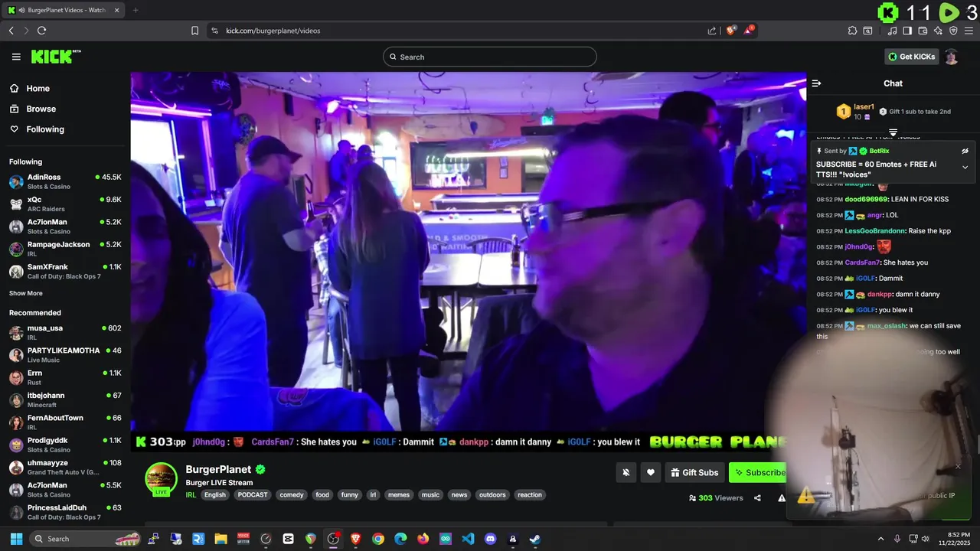
Task: Click Gift Subs button
Action: 694,472
